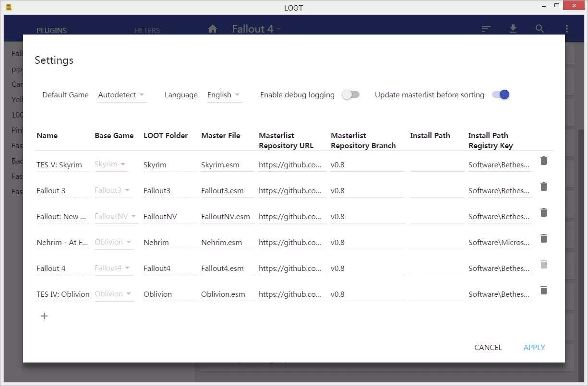The image size is (588, 386).
Task: Cancel the settings dialog
Action: 488,348
